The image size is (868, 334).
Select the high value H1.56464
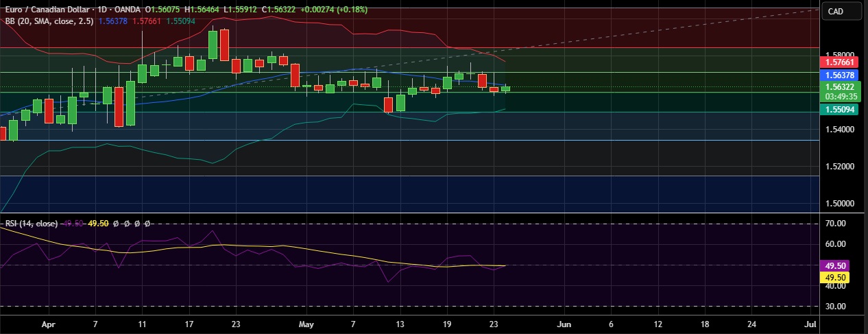click(201, 10)
